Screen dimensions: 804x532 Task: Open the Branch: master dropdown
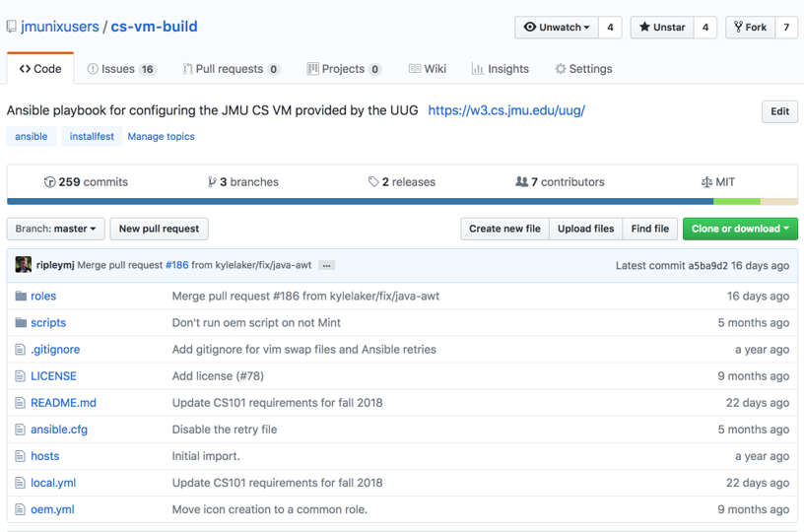(55, 229)
